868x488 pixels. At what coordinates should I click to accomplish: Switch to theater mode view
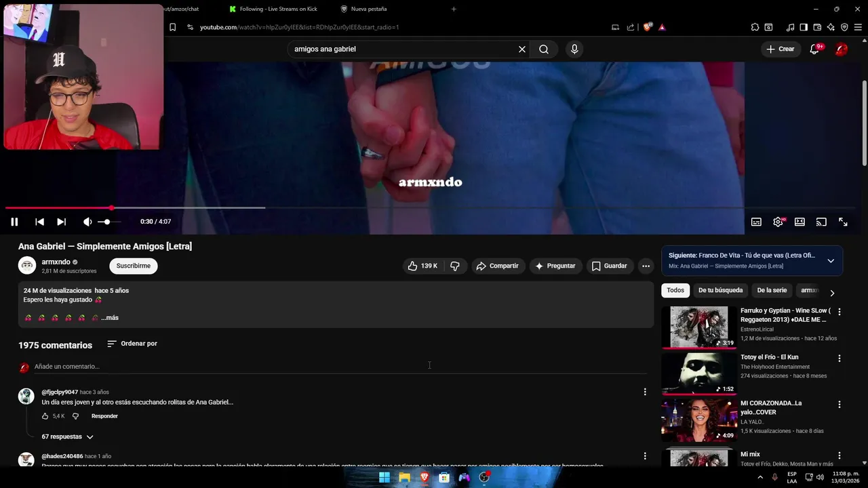coord(800,222)
